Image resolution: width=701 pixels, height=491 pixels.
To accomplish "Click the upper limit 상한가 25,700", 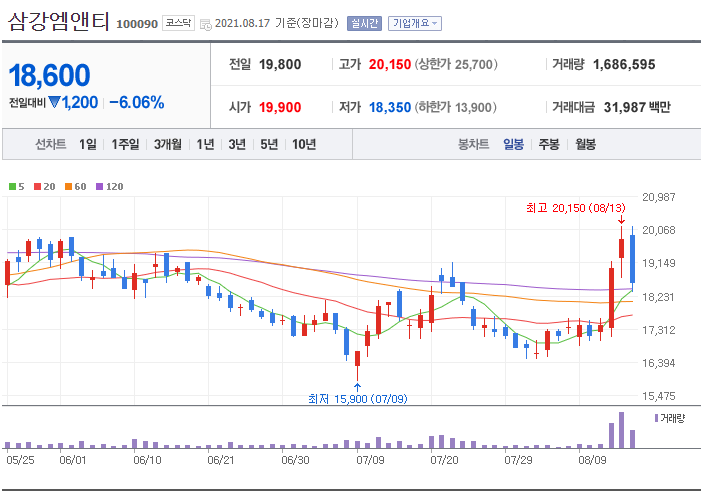I will (456, 64).
